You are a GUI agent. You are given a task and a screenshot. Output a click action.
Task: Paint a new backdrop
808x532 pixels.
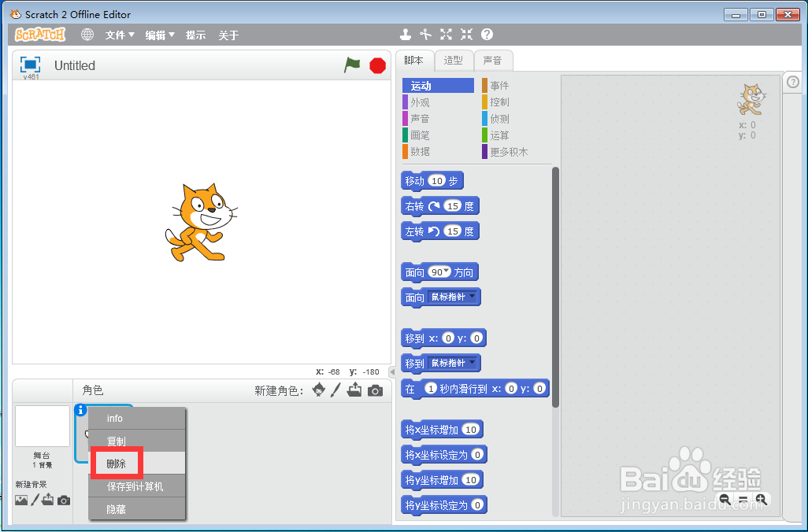pos(35,500)
